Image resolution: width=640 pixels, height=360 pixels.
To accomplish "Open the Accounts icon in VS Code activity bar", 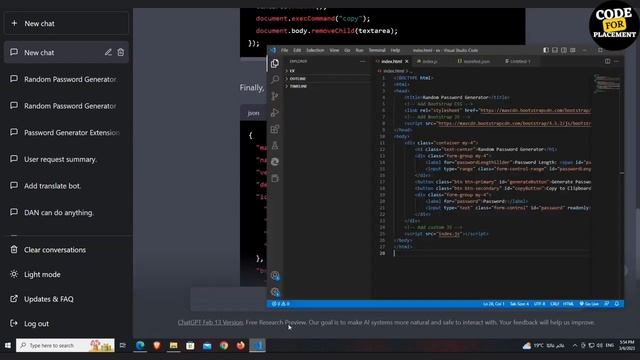I will pos(275,276).
